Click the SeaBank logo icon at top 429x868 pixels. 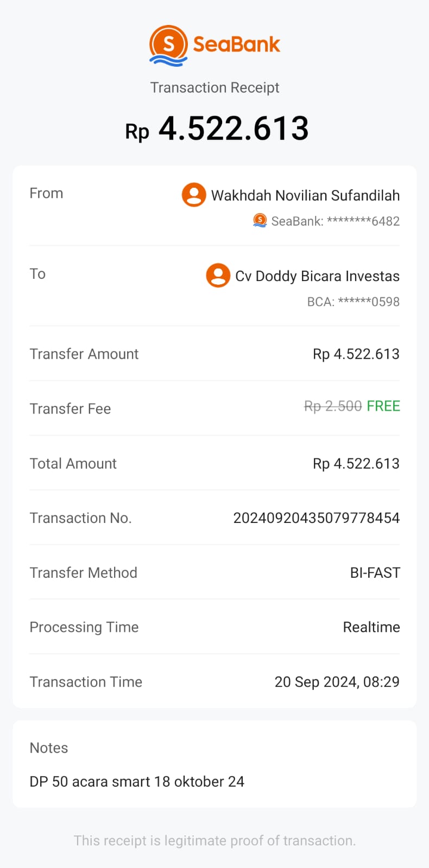coord(169,45)
